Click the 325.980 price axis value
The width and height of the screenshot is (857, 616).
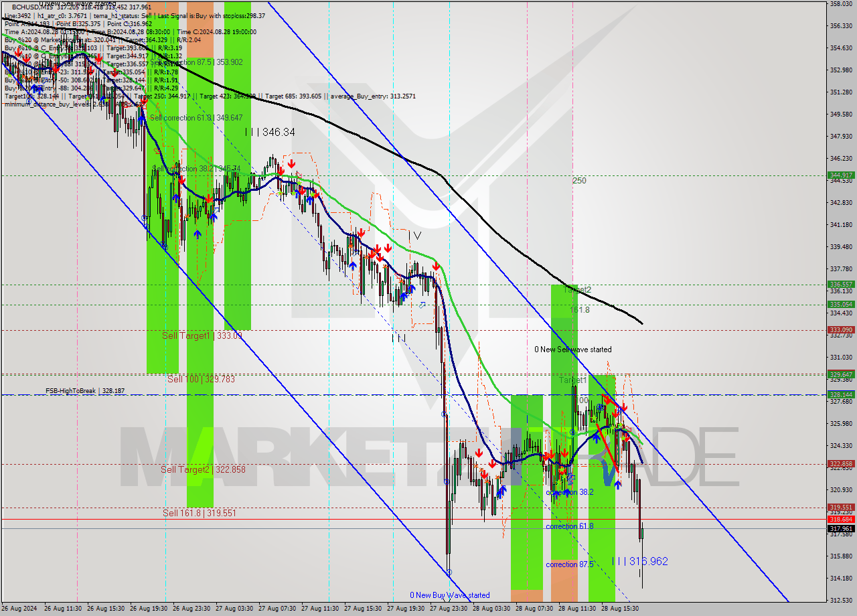click(x=841, y=423)
